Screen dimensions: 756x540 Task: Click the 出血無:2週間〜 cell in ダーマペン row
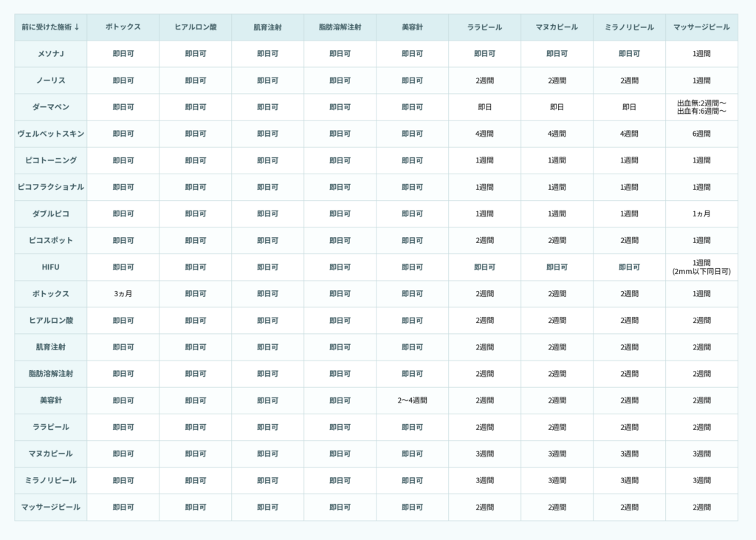(701, 107)
